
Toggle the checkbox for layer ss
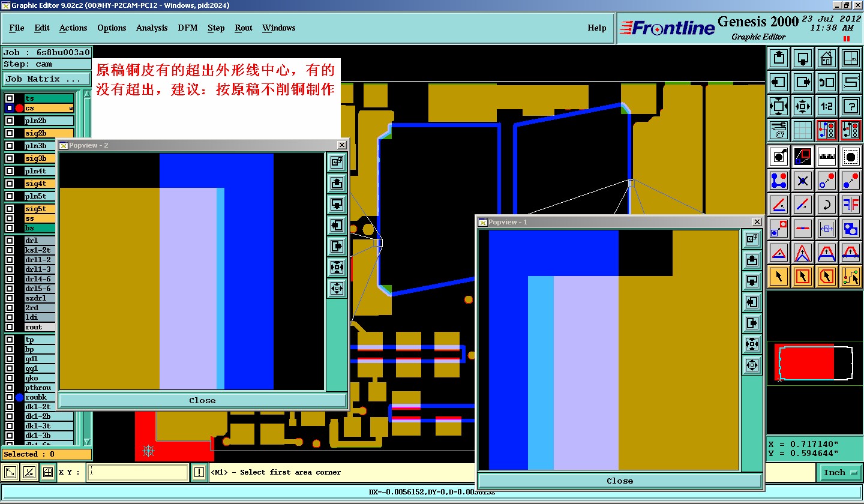10,218
